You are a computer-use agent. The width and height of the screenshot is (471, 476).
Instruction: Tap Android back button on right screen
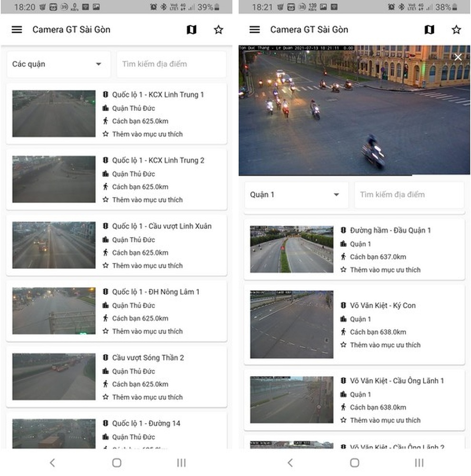[290, 463]
